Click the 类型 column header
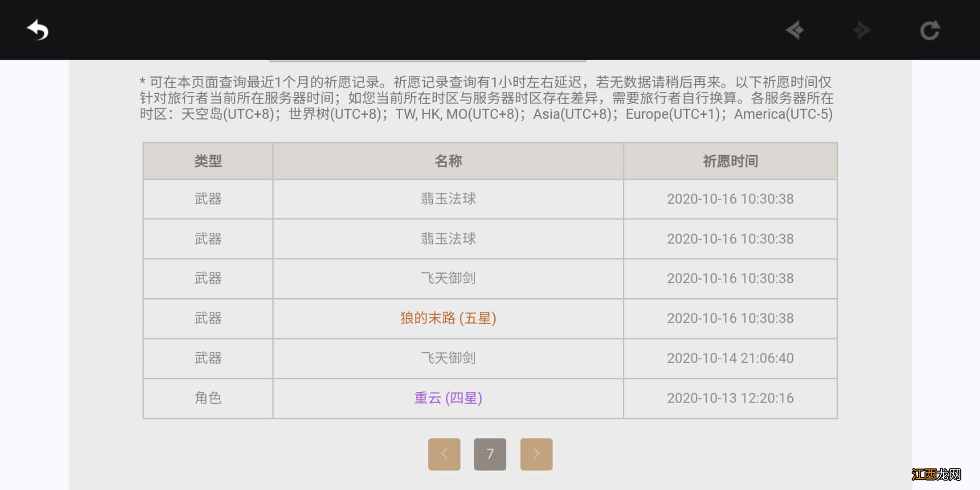 pos(208,161)
